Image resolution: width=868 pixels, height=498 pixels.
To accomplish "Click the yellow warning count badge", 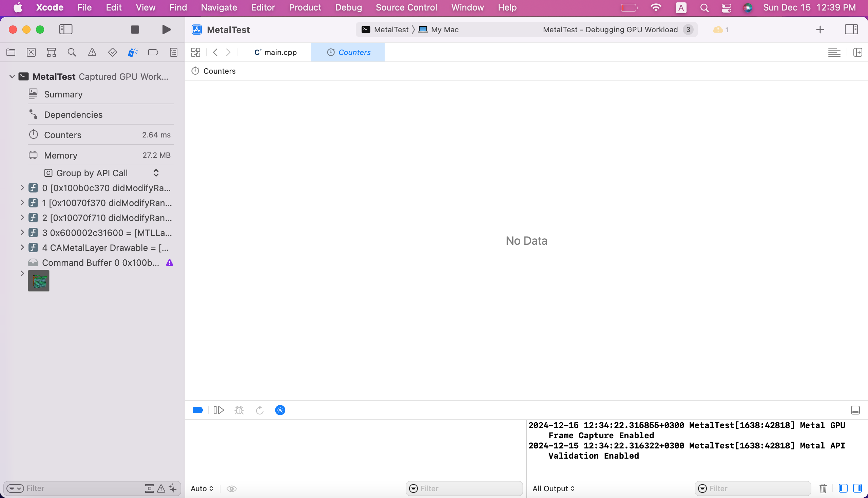I will click(x=721, y=30).
